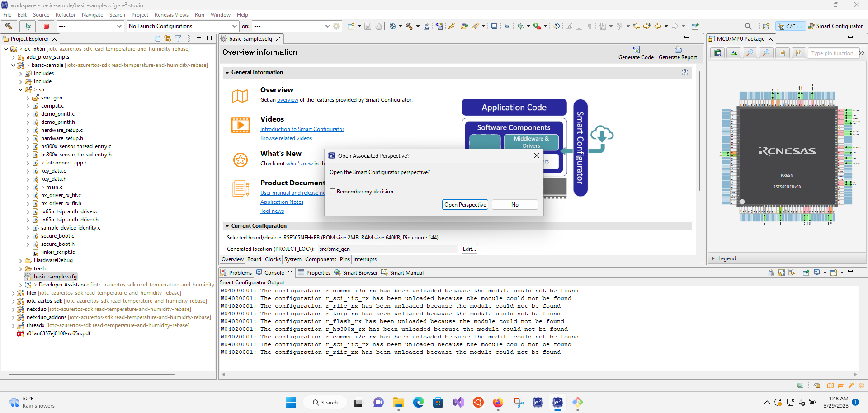Click the red Stop launch button
This screenshot has height=413, width=868.
coord(46,26)
